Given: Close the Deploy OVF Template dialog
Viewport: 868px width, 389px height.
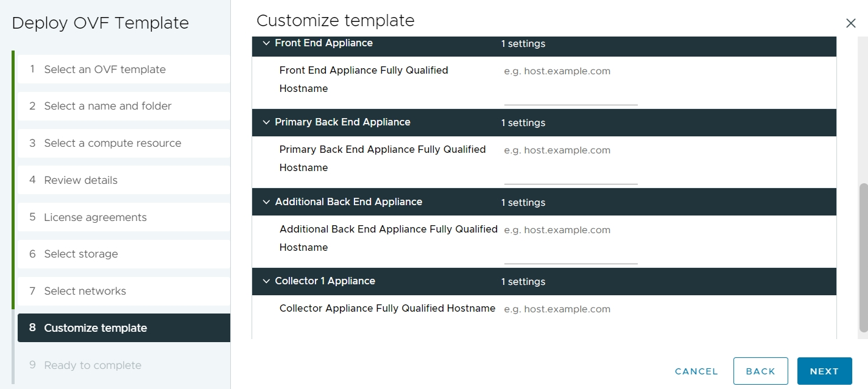Looking at the screenshot, I should [851, 23].
